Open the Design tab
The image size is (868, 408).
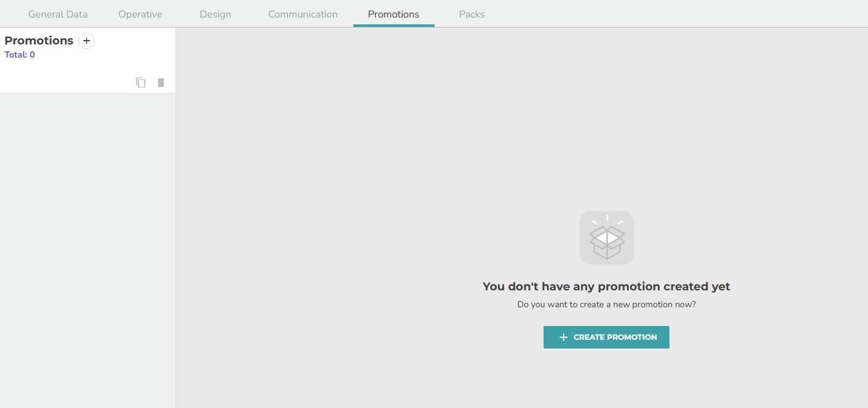click(x=215, y=14)
